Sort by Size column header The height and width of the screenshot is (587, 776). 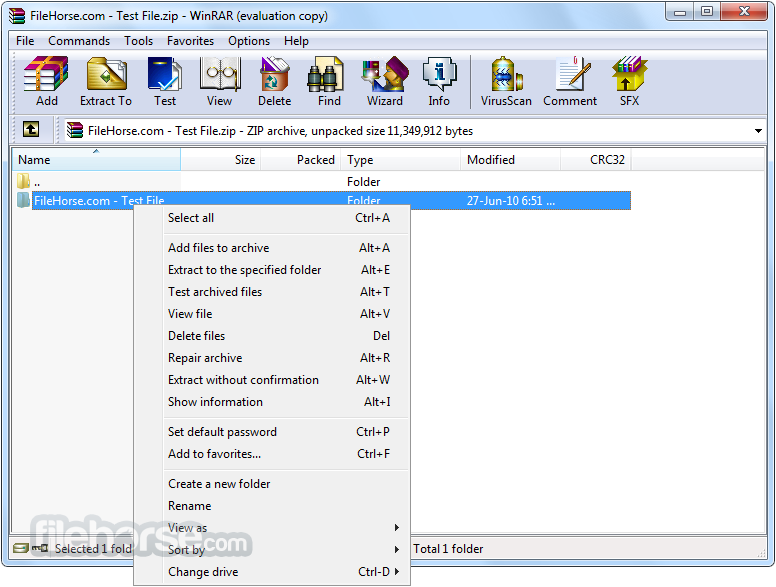click(x=221, y=159)
